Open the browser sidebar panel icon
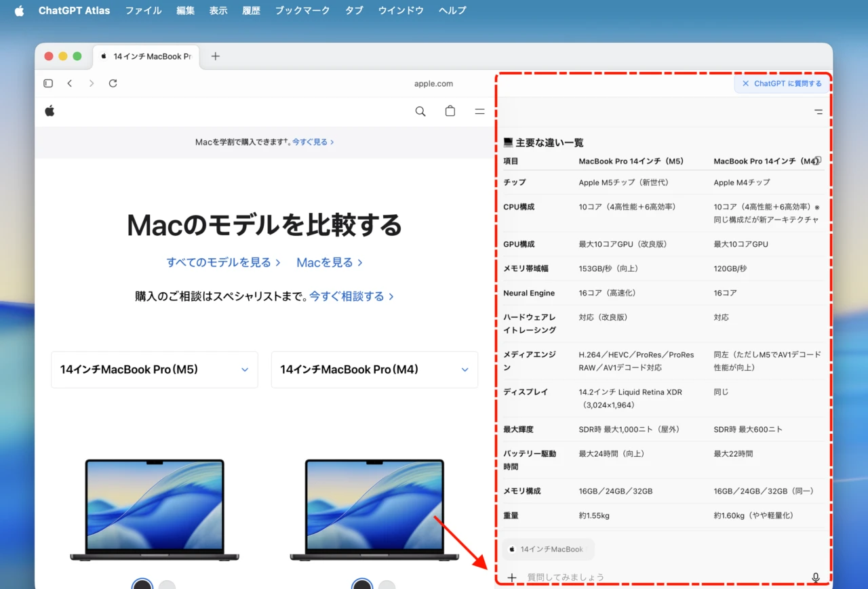 (47, 83)
